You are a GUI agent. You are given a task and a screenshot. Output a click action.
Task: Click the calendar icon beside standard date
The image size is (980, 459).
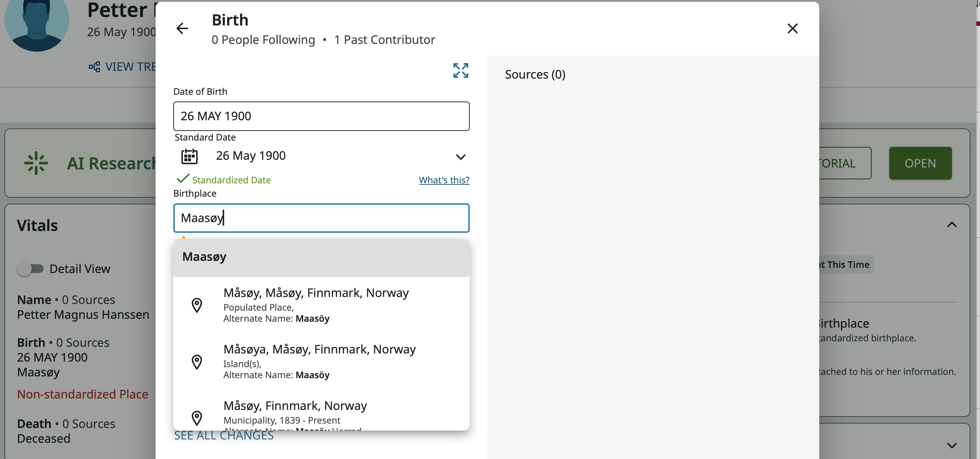[x=189, y=156]
